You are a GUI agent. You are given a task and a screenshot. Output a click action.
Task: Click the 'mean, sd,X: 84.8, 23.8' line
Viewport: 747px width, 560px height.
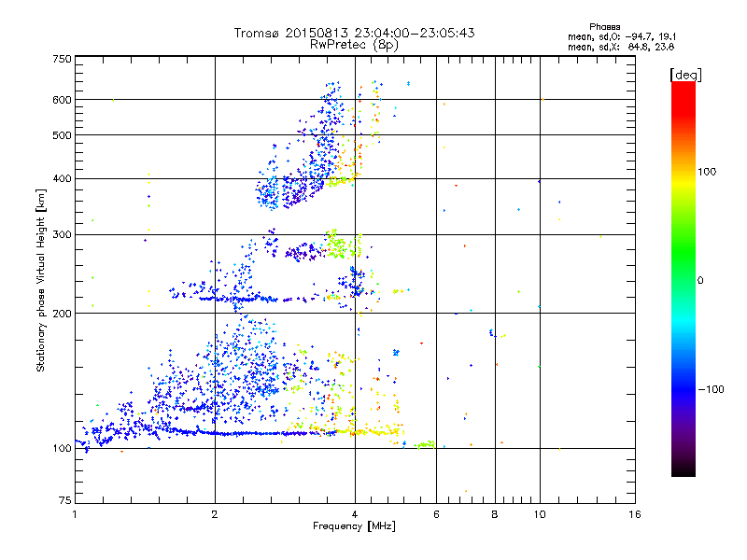[x=621, y=48]
